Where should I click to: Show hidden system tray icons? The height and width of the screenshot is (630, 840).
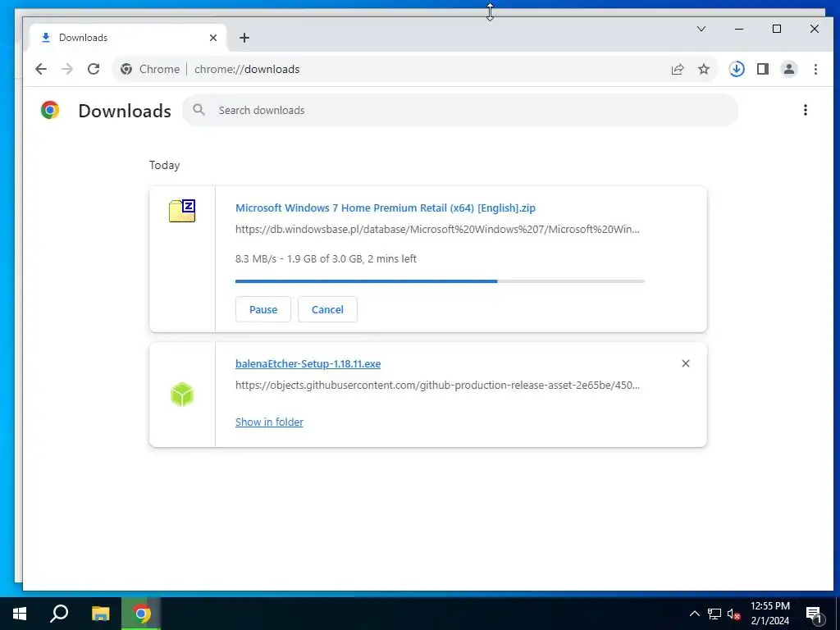(694, 614)
